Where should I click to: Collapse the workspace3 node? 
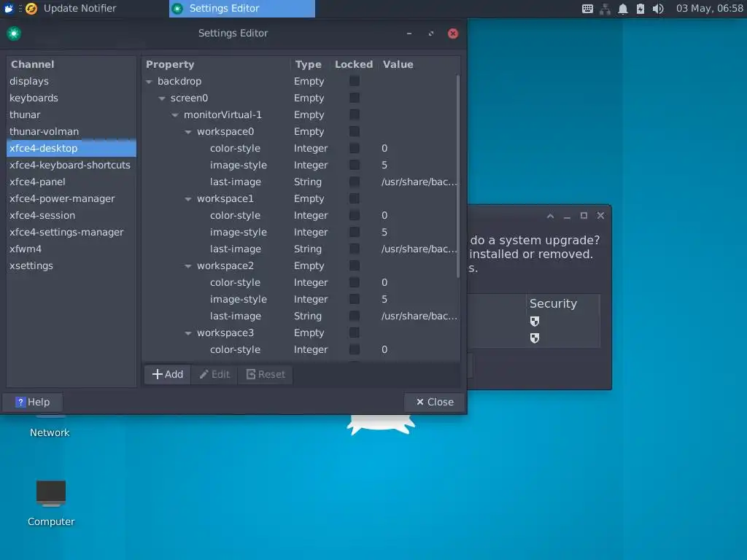click(x=188, y=333)
